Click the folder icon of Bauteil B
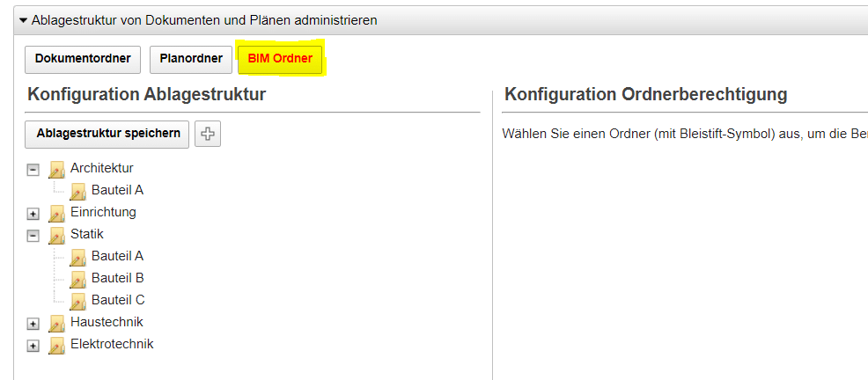Image resolution: width=868 pixels, height=380 pixels. click(x=78, y=279)
